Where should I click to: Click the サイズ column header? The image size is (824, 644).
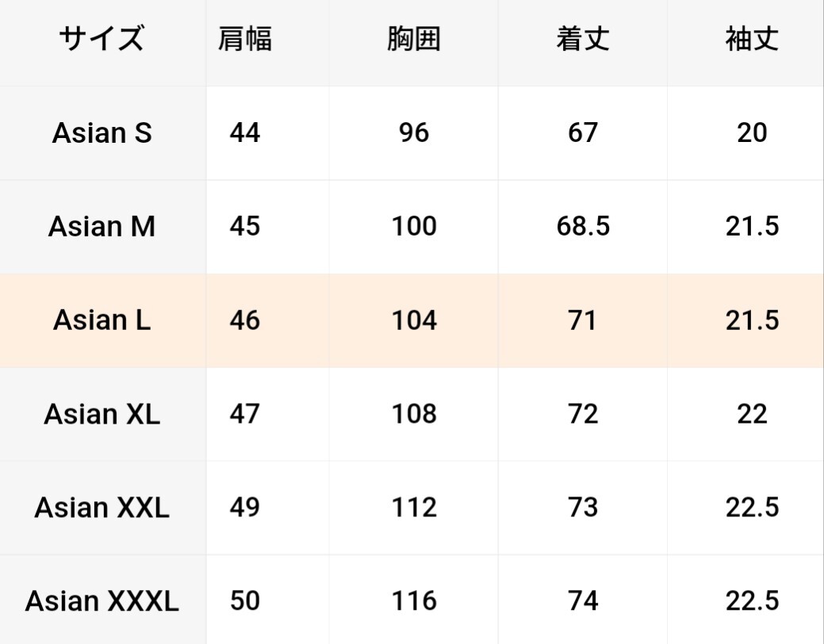click(102, 39)
